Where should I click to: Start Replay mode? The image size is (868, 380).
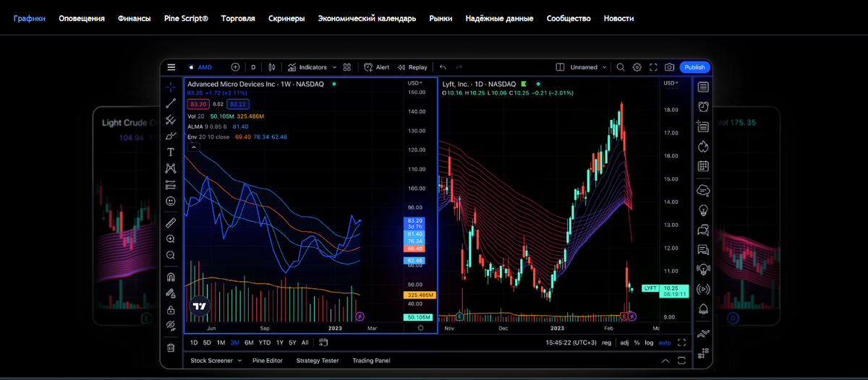(412, 67)
